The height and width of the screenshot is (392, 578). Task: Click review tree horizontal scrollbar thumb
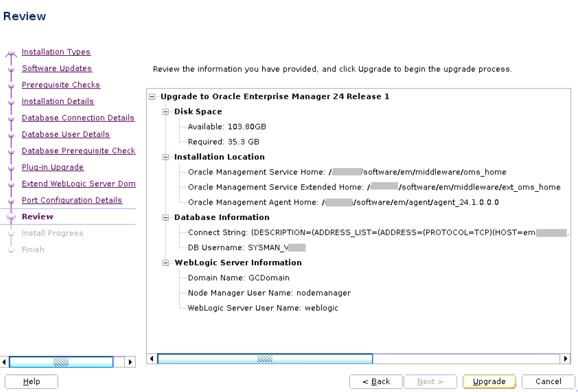coord(265,359)
